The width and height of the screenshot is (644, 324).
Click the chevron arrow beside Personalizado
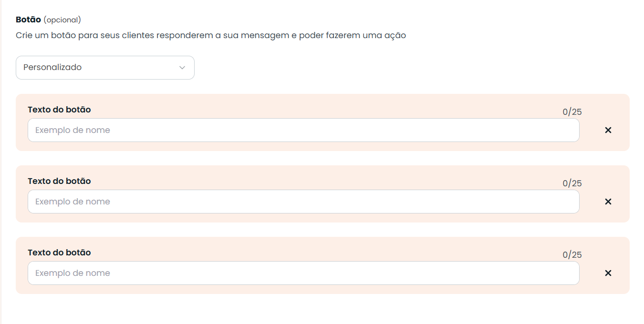(x=182, y=68)
